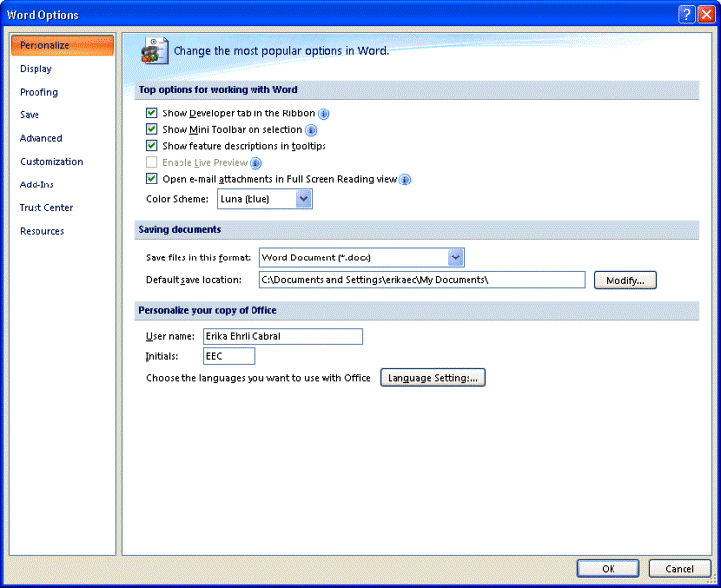Click the Cancel button
The height and width of the screenshot is (588, 721).
pyautogui.click(x=680, y=568)
